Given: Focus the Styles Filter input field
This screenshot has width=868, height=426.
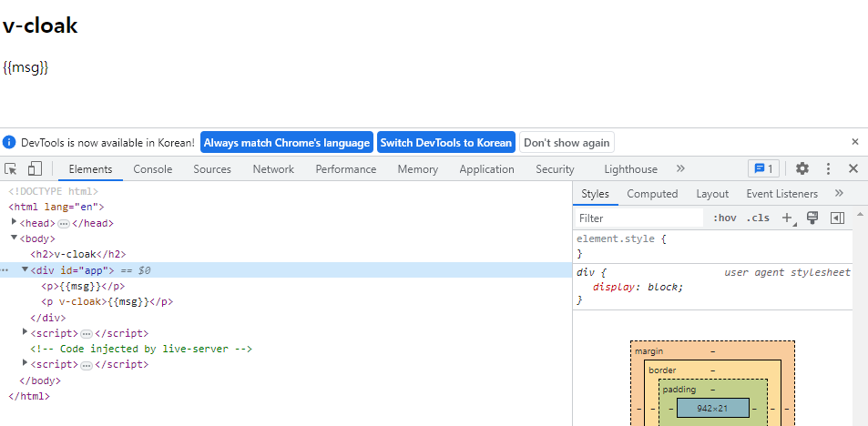Looking at the screenshot, I should pyautogui.click(x=640, y=218).
